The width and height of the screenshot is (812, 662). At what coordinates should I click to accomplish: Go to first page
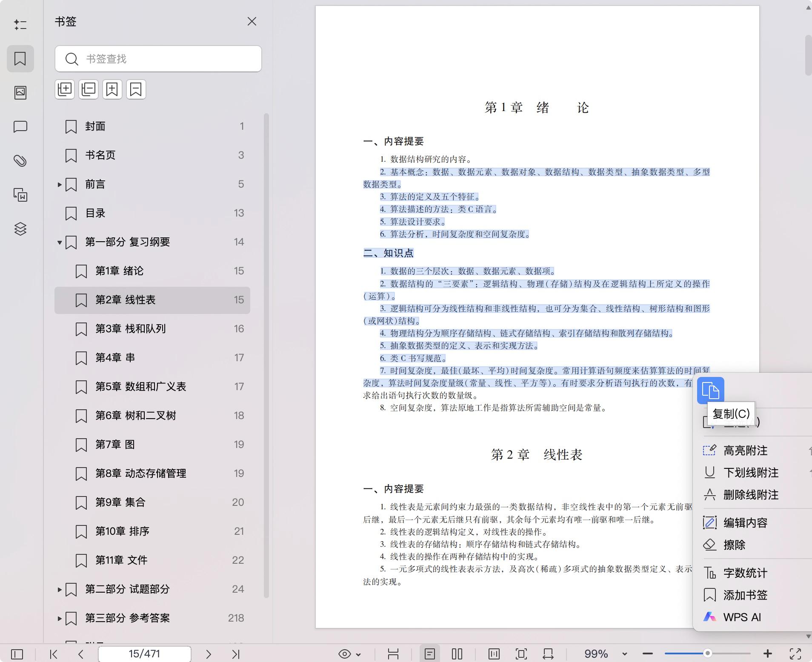[54, 654]
